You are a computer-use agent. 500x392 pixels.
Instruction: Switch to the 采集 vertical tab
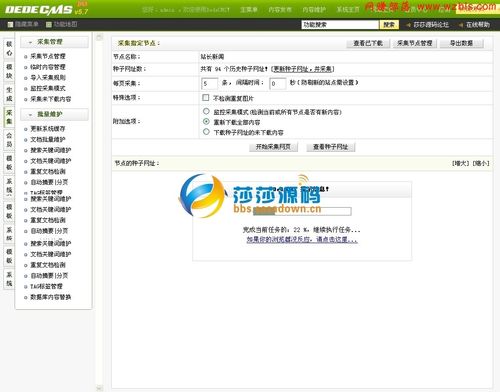tap(9, 117)
